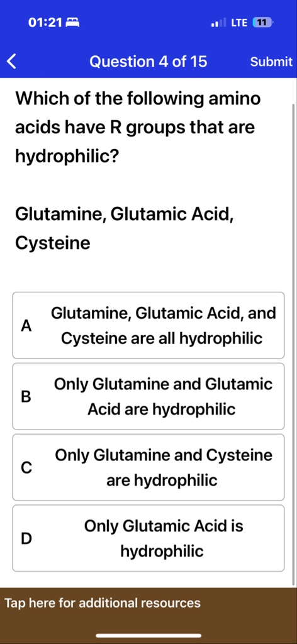Tap the letter B option label

coord(26,397)
